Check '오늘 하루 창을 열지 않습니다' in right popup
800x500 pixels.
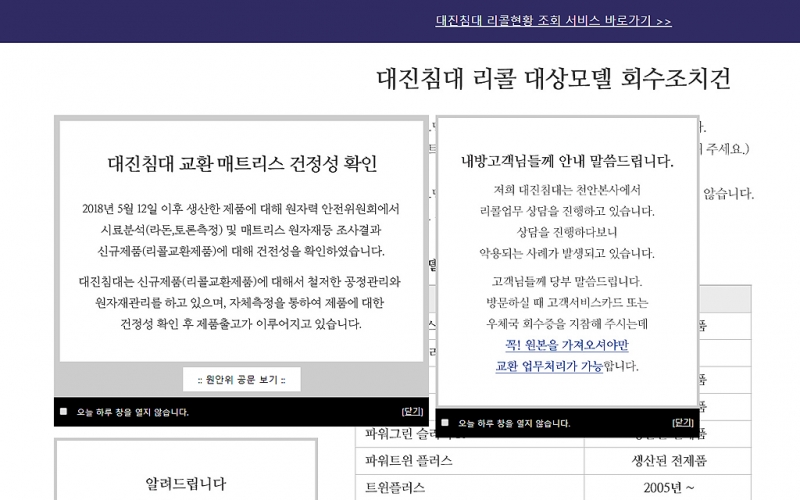click(446, 423)
